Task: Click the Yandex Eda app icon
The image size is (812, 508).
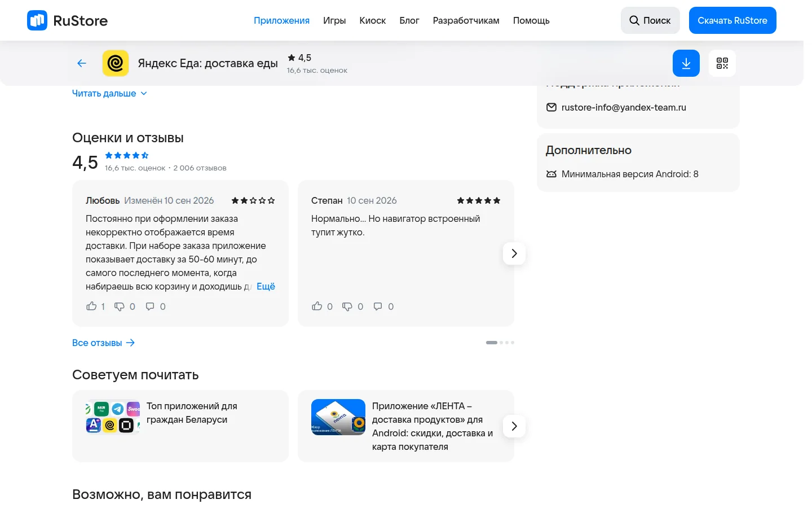Action: coord(116,63)
